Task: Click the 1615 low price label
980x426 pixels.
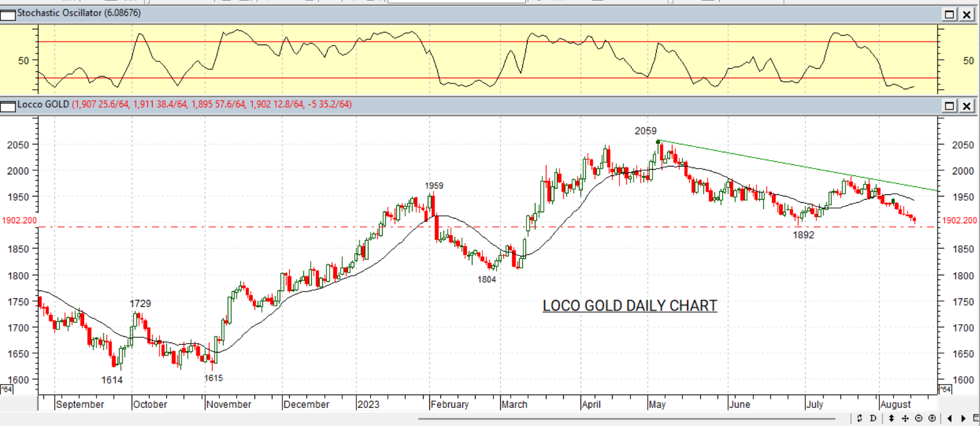Action: point(214,378)
